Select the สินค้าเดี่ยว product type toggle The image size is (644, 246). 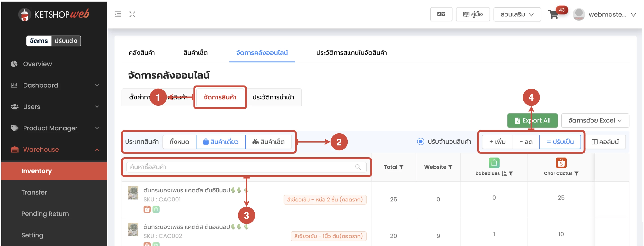point(221,142)
